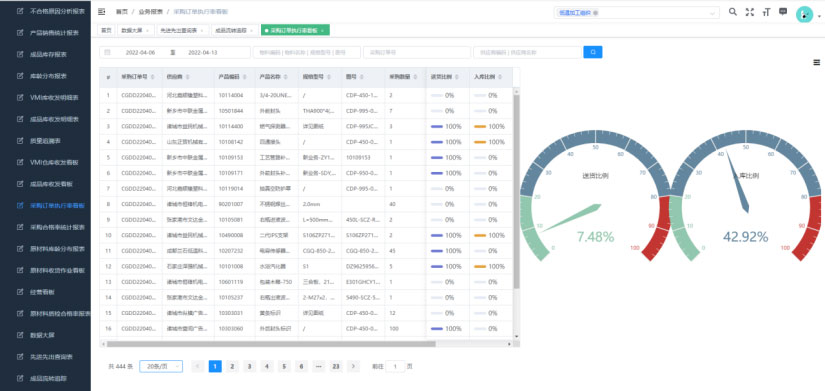Click the blue search query button
825x391 pixels.
593,52
